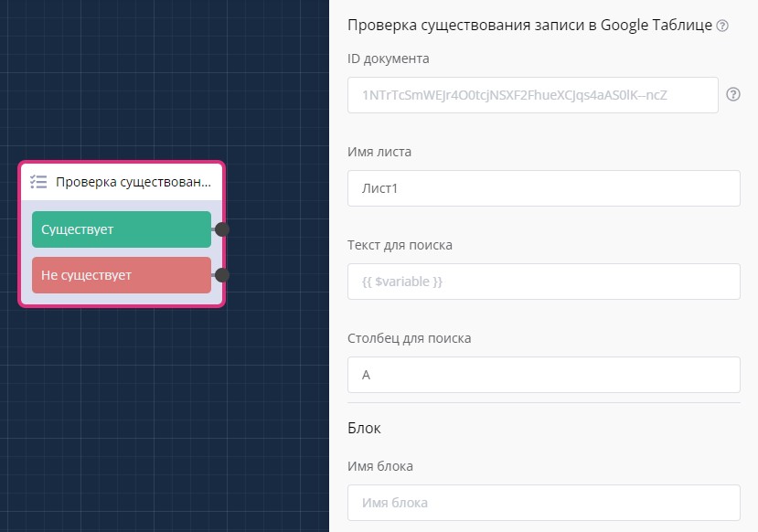Click the Имя листа field containing Лист1
The height and width of the screenshot is (532, 758).
pyautogui.click(x=543, y=188)
